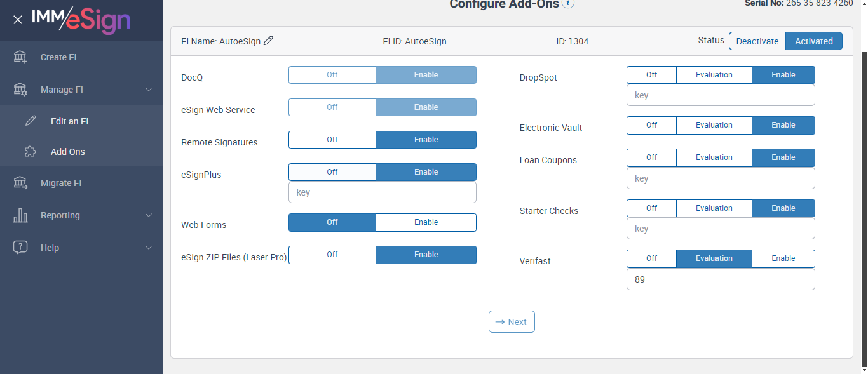
Task: Edit FI name with pencil icon
Action: pos(268,41)
